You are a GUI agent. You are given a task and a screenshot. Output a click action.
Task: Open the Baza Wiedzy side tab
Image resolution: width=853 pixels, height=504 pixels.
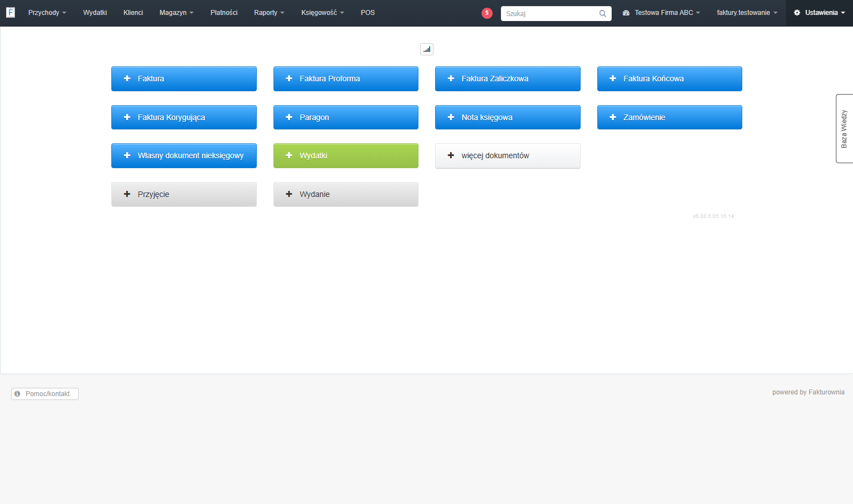click(844, 128)
